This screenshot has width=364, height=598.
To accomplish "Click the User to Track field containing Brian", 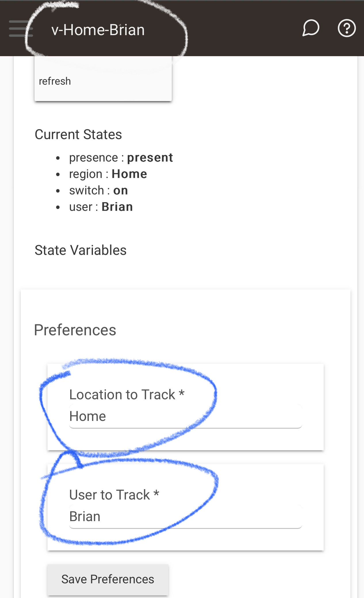I will 185,517.
